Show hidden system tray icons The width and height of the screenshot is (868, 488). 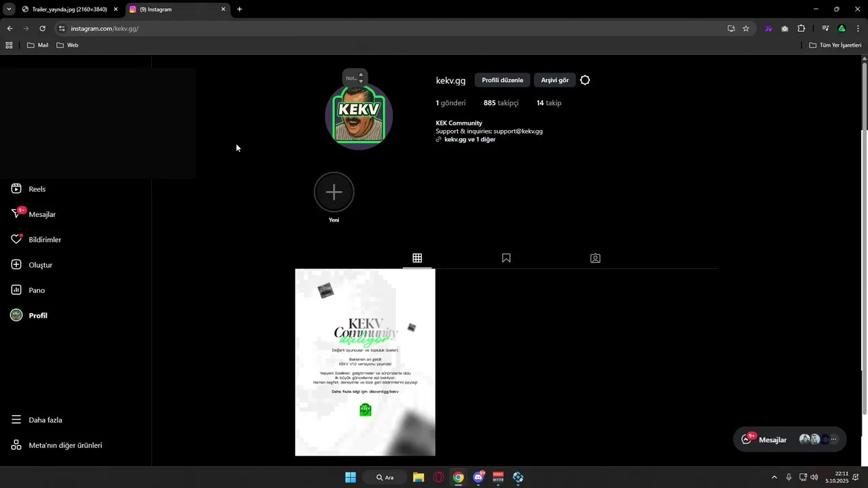pyautogui.click(x=774, y=477)
